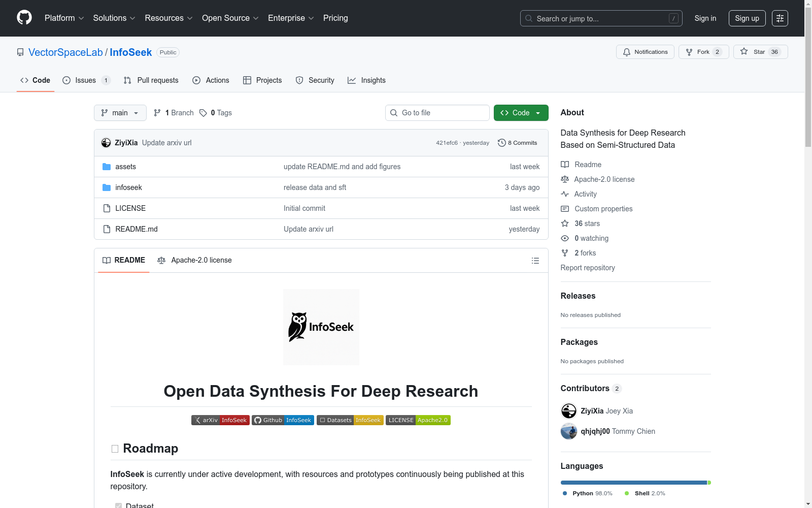Click the infoseek folder icon
Viewport: 812px width, 508px height.
pyautogui.click(x=107, y=187)
